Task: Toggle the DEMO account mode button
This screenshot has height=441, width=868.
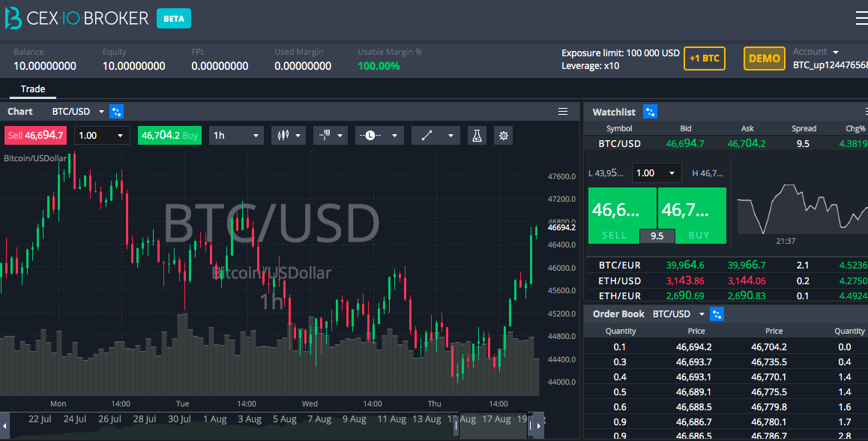Action: click(764, 58)
